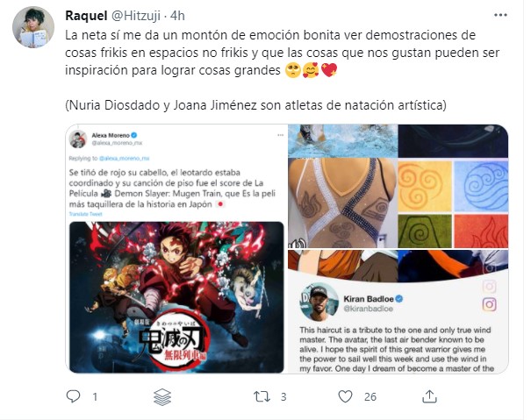Expand the embedded Alexa Moreno tweet options

tap(280, 135)
